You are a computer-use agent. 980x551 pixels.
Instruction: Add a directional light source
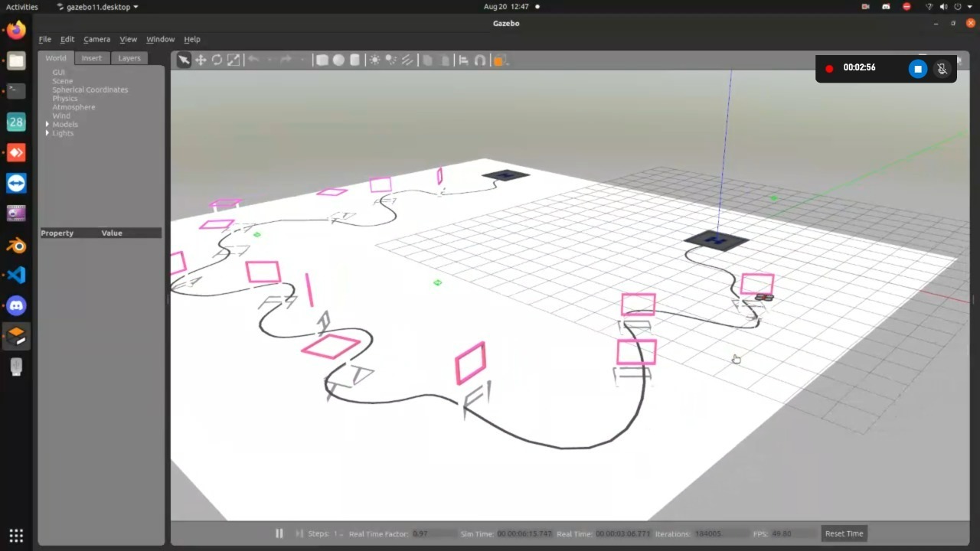[407, 60]
